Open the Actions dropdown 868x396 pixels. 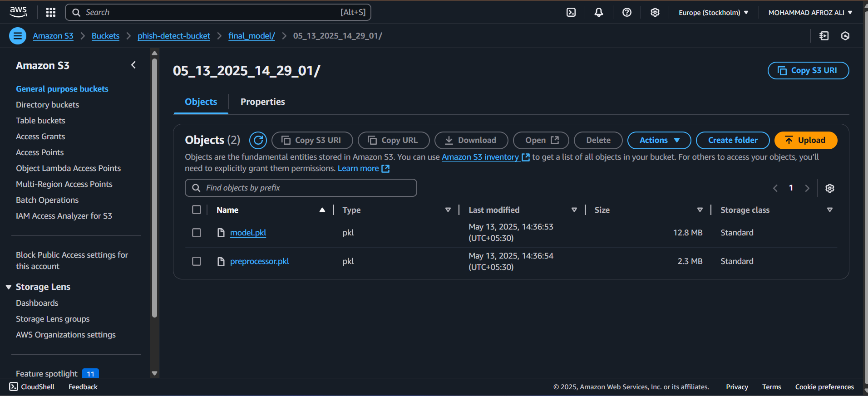coord(659,140)
